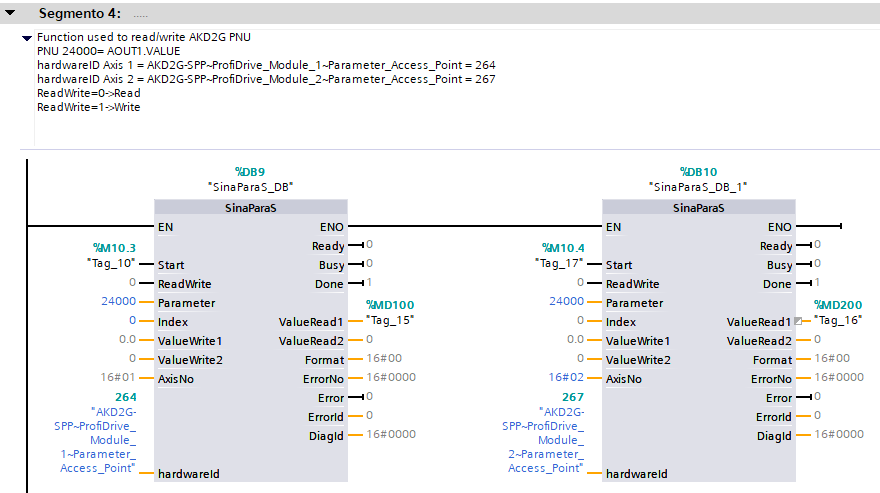Click the "Tag_15" ValueRead1 operand

[389, 320]
